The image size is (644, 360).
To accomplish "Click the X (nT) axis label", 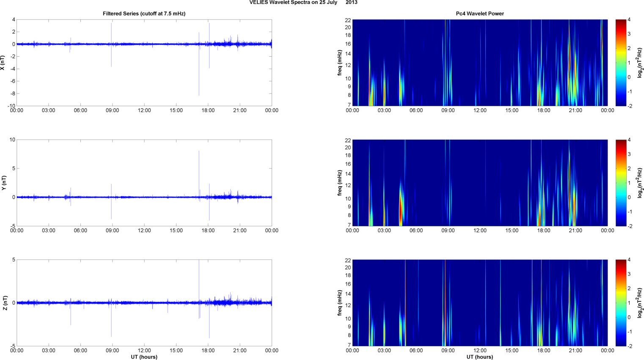I will point(3,63).
